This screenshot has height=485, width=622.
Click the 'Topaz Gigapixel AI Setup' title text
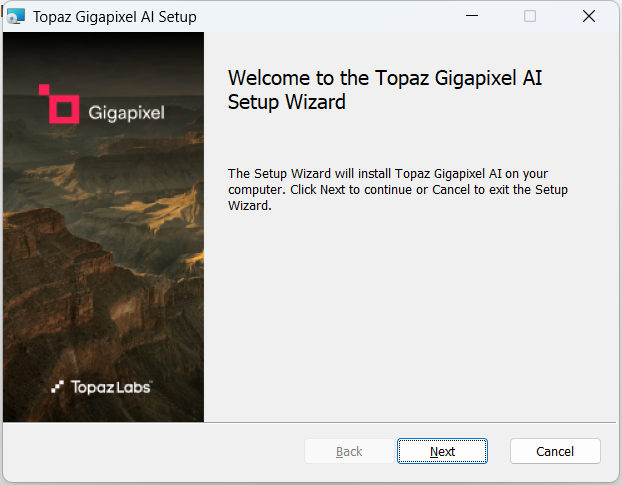point(115,17)
